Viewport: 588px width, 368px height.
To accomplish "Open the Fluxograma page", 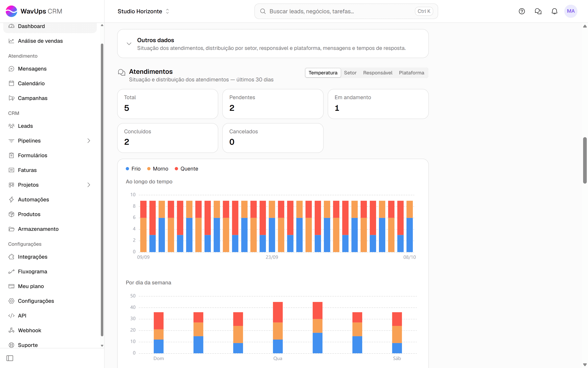I will coord(50,271).
